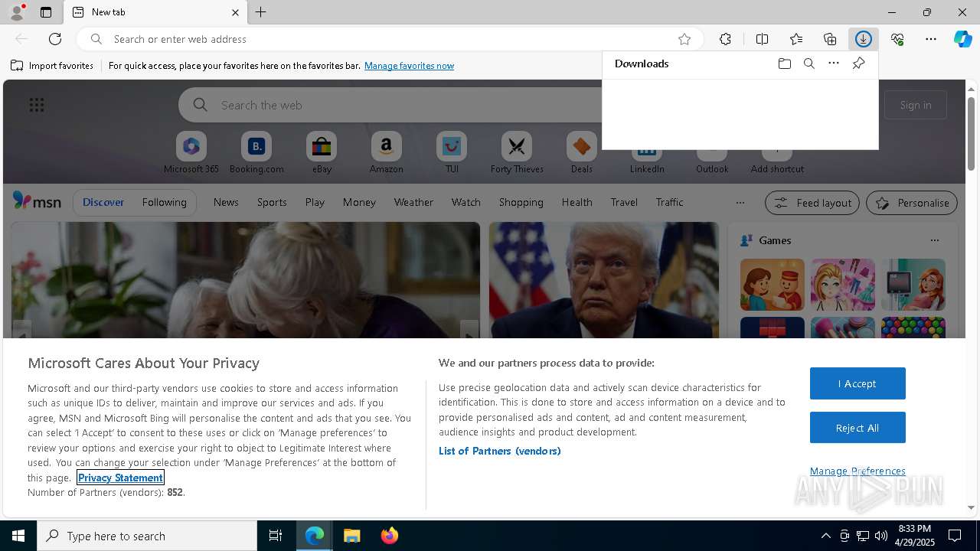The image size is (980, 551).
Task: Expand more MSN categories ellipsis
Action: (740, 203)
